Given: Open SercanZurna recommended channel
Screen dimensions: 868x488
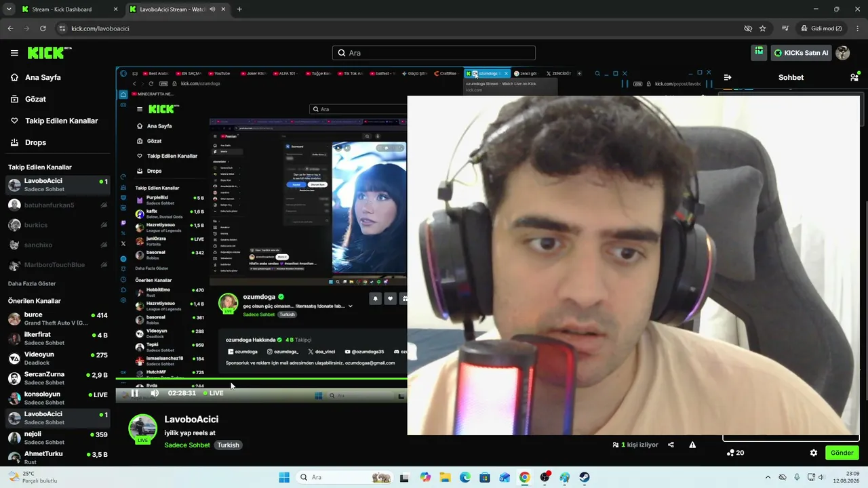Looking at the screenshot, I should tap(58, 378).
